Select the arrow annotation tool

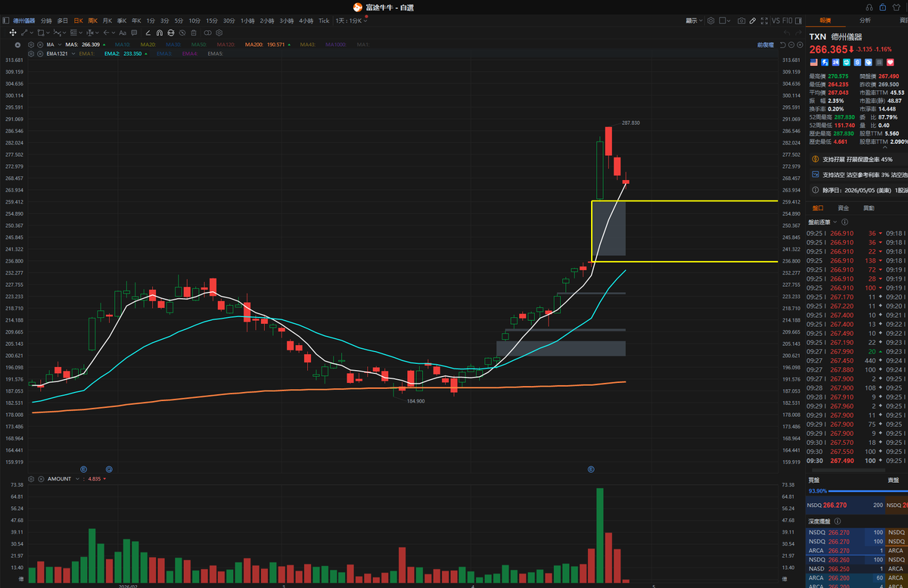(106, 33)
